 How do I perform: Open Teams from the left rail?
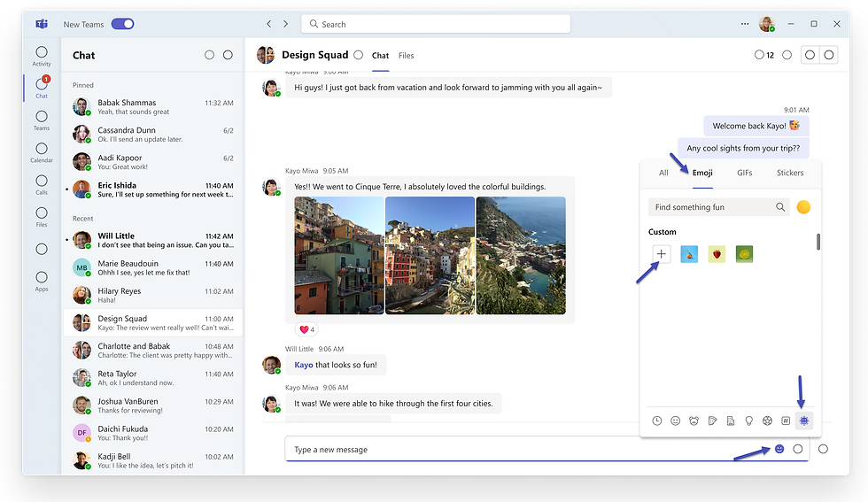tap(42, 120)
